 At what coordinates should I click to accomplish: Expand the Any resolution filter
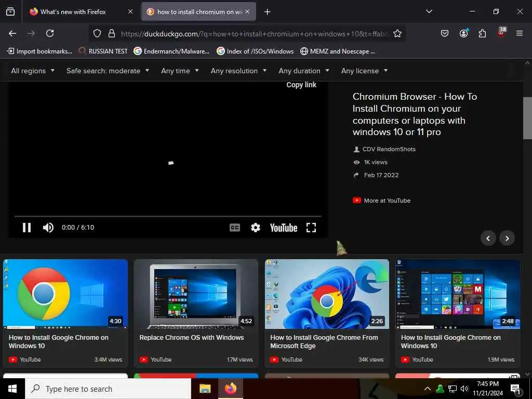pos(238,71)
